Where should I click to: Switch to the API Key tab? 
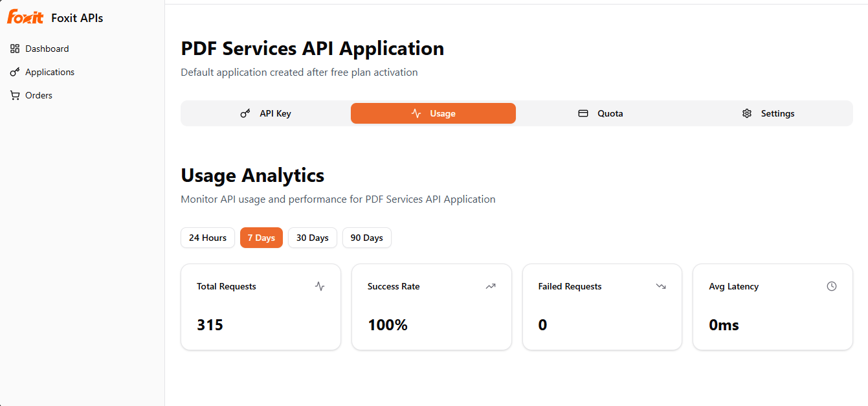265,113
